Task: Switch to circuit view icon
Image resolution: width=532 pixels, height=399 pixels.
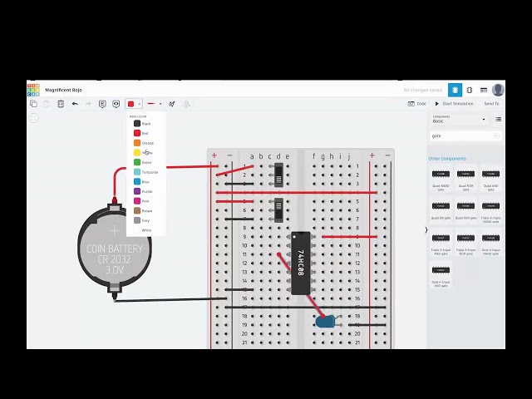Action: 455,90
